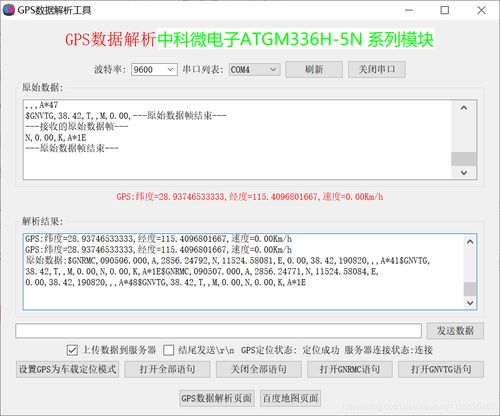Screen dimensions: 500x416
Task: Click the 定位成功 GPS status text
Action: click(321, 350)
